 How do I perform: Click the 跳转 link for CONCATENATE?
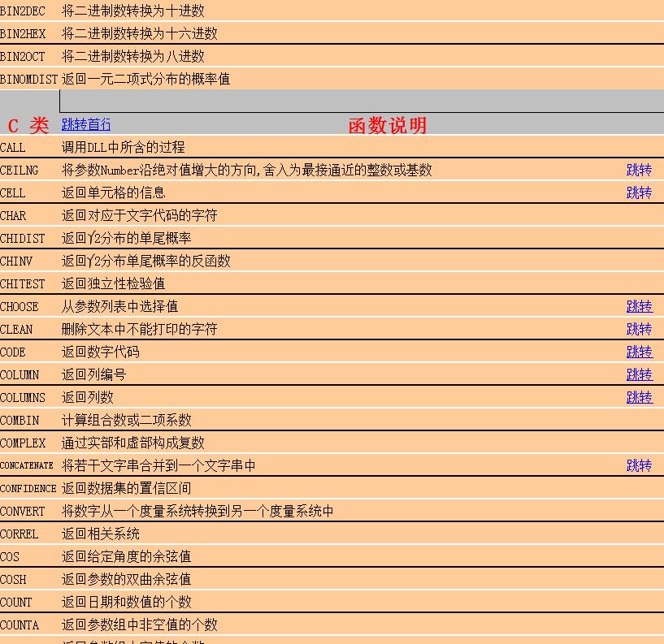[x=639, y=465]
